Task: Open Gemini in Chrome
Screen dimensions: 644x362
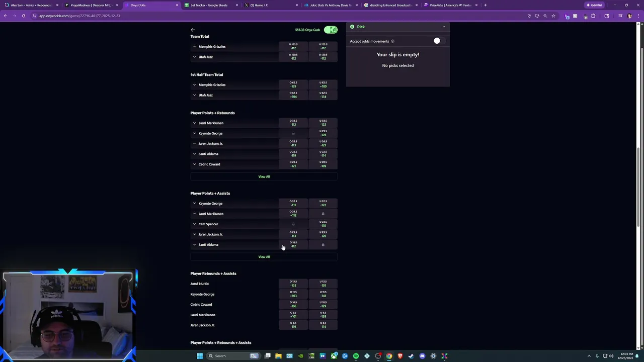Action: tap(594, 5)
